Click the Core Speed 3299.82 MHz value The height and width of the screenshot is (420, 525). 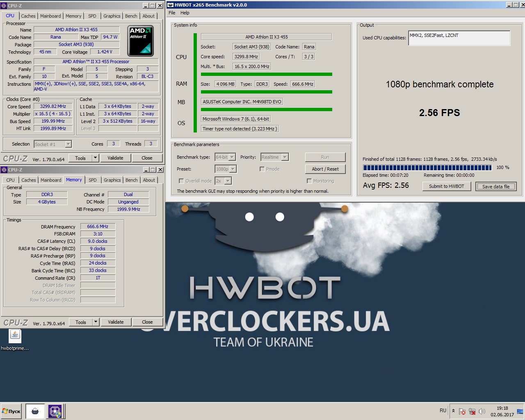pos(53,106)
